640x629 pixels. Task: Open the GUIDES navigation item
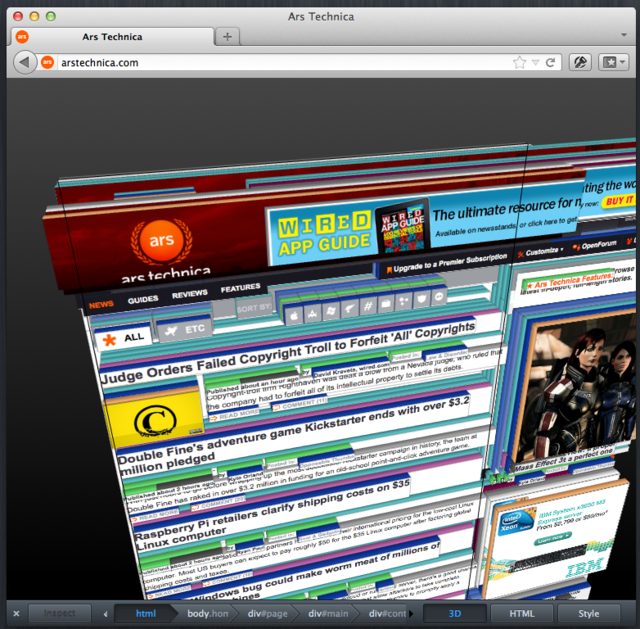click(143, 300)
